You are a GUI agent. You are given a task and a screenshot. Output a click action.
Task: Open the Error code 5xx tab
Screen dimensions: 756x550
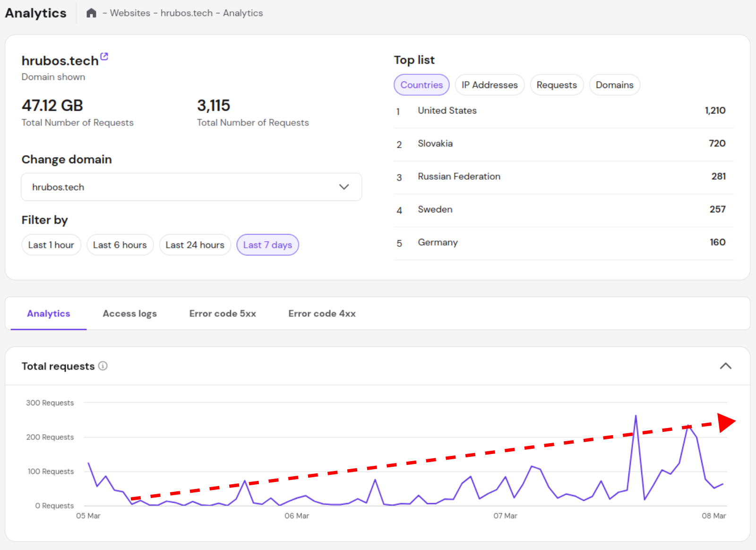[223, 314]
